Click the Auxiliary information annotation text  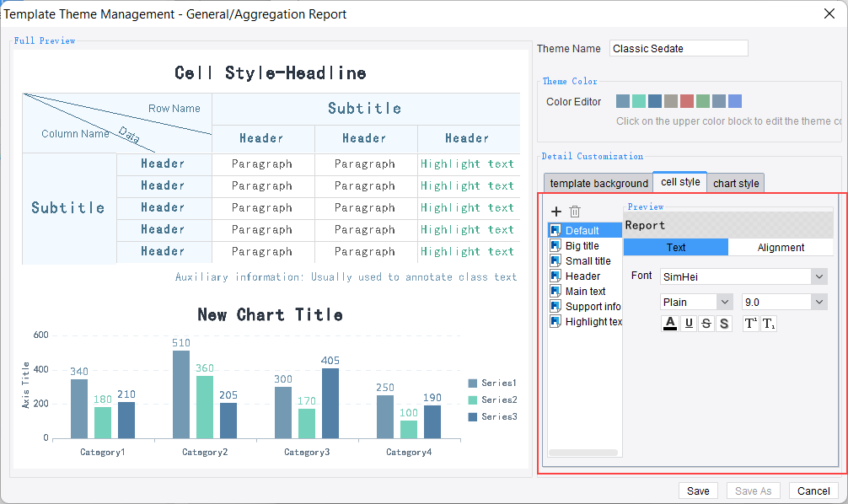click(346, 277)
